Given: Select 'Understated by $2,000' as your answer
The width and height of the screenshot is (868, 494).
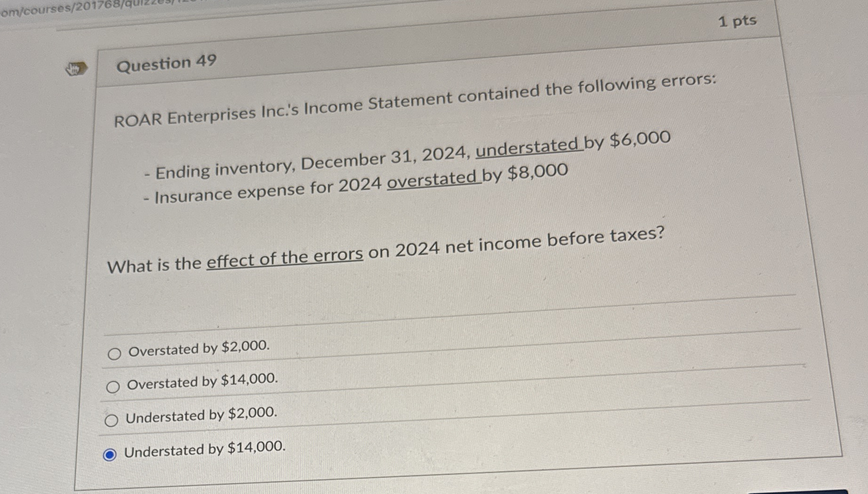Looking at the screenshot, I should point(112,421).
